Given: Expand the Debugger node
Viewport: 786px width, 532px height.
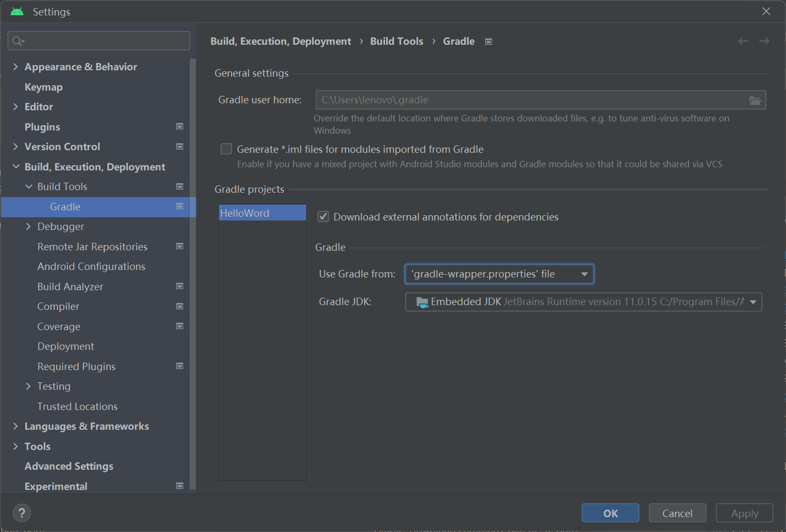Looking at the screenshot, I should pyautogui.click(x=29, y=226).
